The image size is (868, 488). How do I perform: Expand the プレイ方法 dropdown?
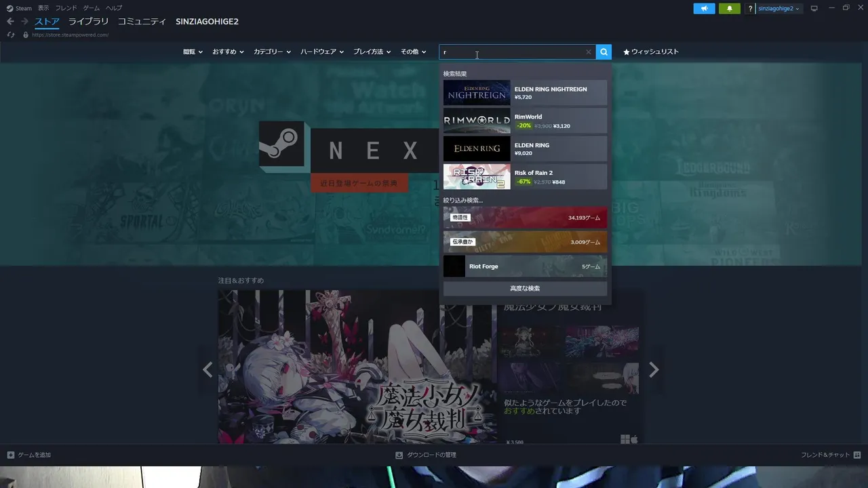click(x=372, y=52)
